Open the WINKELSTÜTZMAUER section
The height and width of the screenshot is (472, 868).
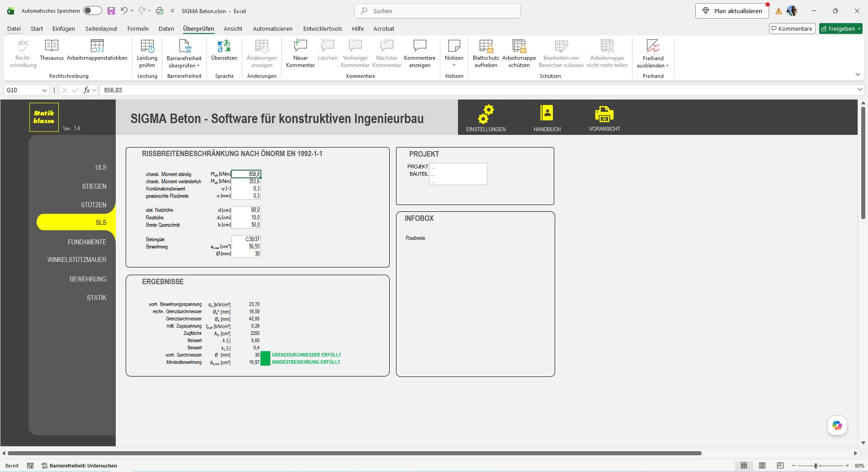pos(77,260)
